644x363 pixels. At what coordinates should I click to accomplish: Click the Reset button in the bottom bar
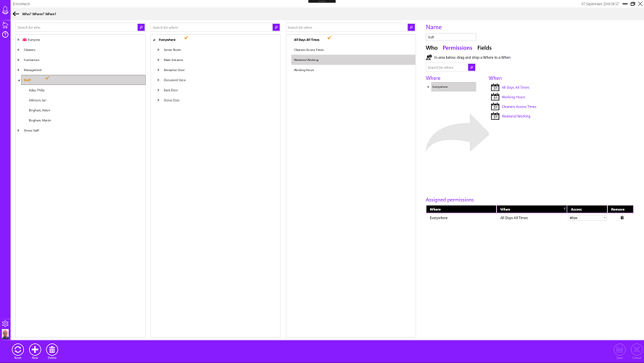point(17,349)
